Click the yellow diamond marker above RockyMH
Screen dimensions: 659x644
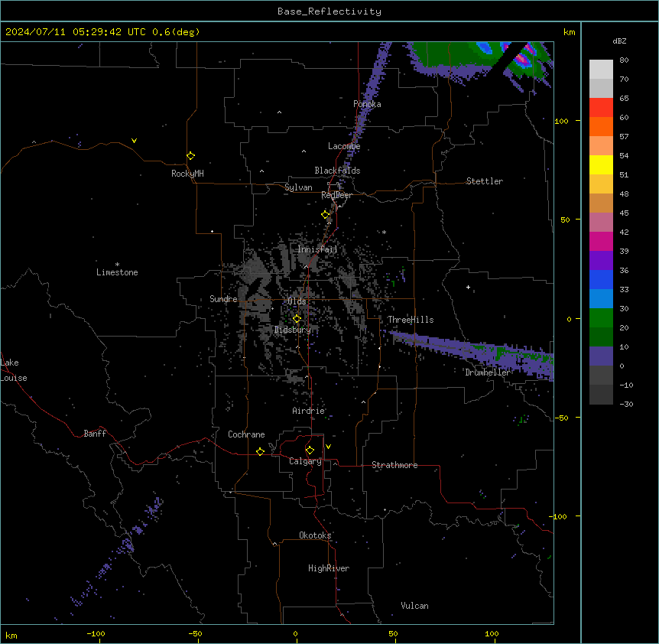(190, 156)
